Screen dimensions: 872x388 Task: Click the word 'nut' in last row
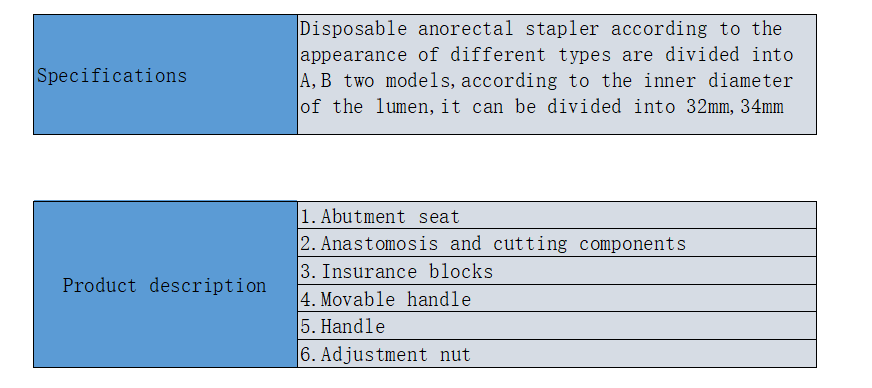(455, 355)
